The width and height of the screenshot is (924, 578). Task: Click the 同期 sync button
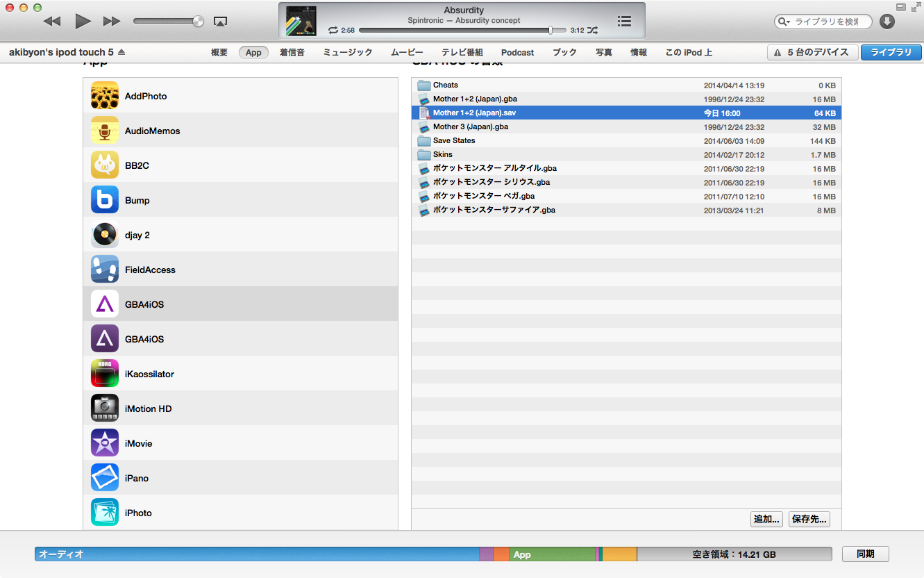[866, 554]
